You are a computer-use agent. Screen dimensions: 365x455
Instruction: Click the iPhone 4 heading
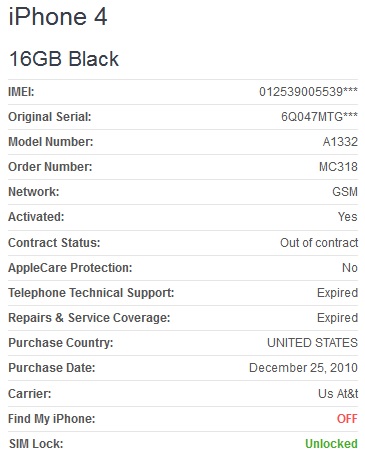click(58, 17)
